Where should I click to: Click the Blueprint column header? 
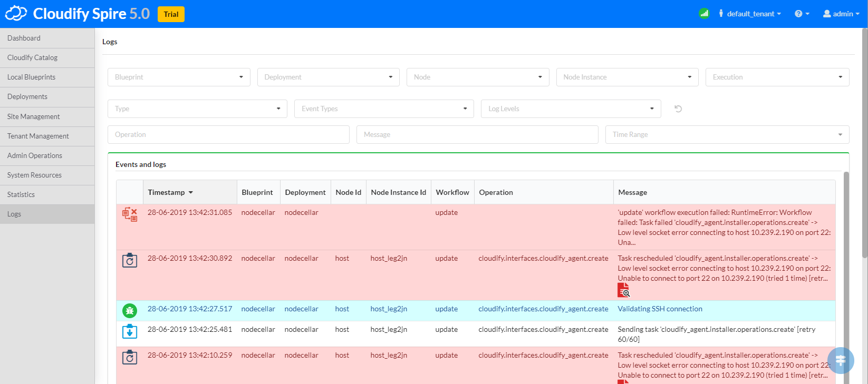pyautogui.click(x=258, y=192)
